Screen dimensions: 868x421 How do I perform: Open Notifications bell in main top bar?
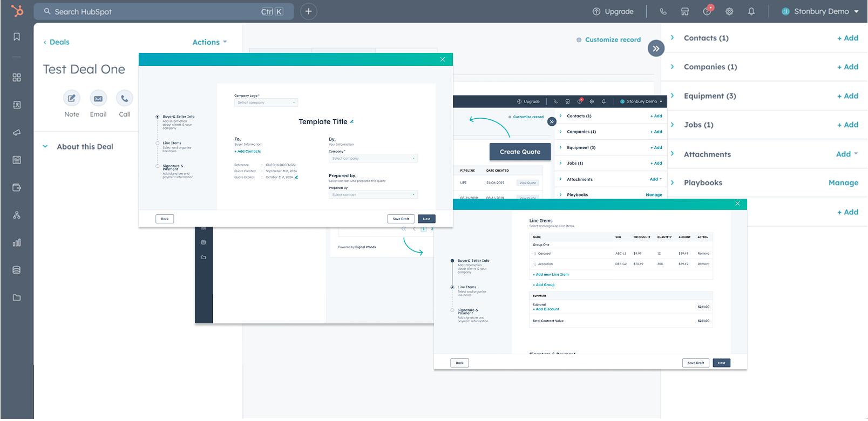click(x=751, y=11)
